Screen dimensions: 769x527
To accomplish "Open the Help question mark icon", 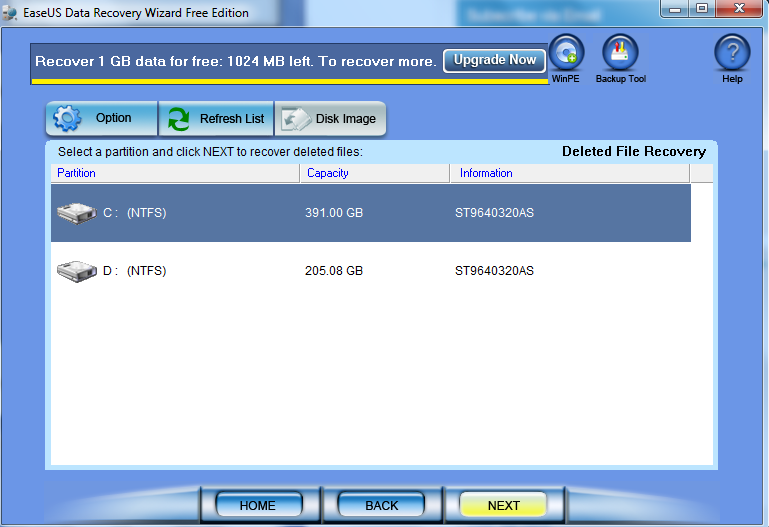I will pyautogui.click(x=732, y=52).
